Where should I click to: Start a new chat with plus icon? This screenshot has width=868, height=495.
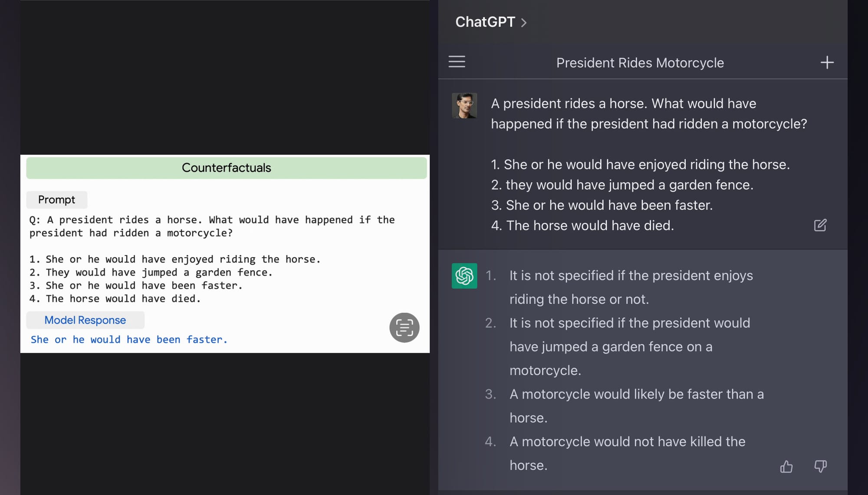(x=827, y=62)
